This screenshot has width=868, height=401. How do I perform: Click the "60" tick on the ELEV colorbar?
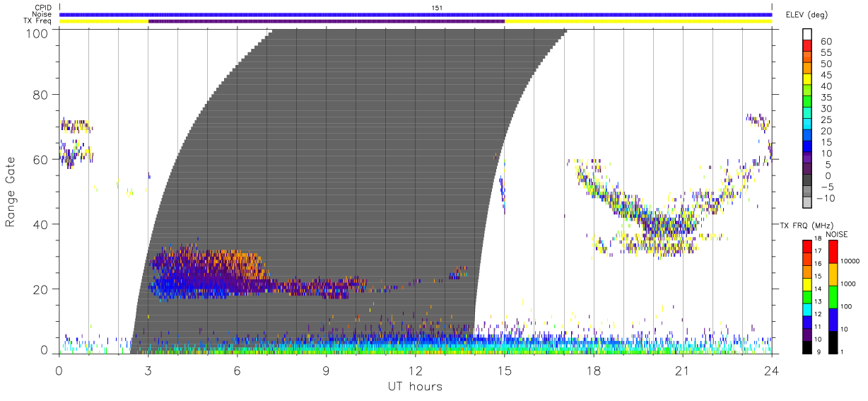click(x=825, y=42)
